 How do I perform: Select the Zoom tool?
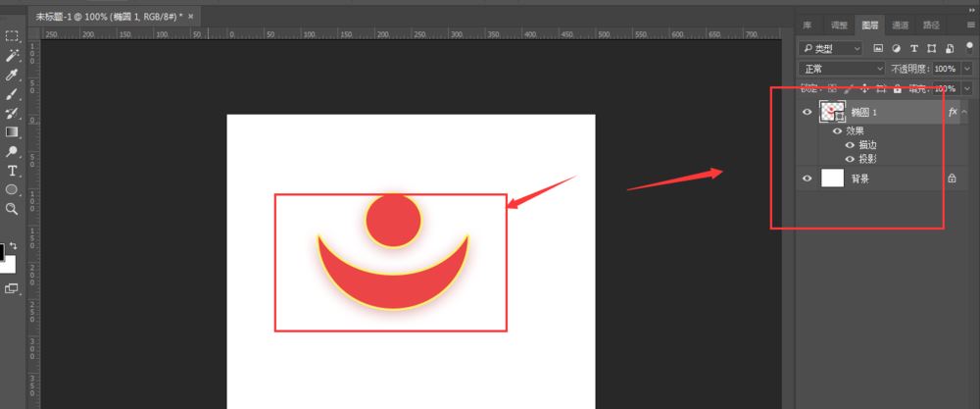tap(12, 209)
